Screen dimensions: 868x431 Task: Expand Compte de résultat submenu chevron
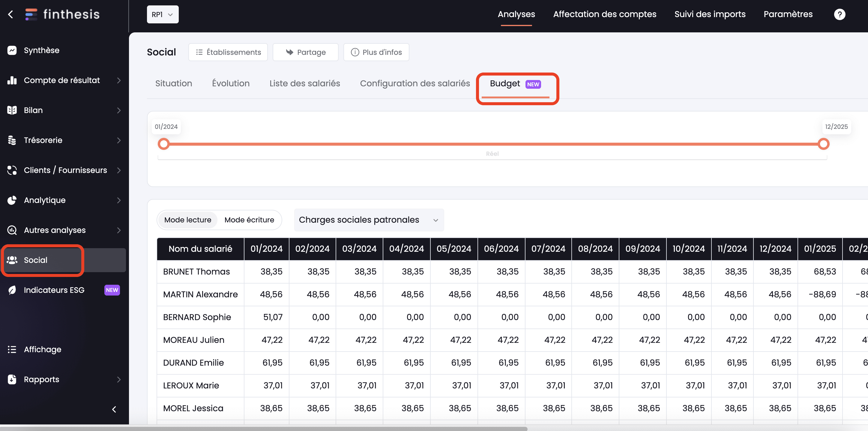tap(118, 81)
